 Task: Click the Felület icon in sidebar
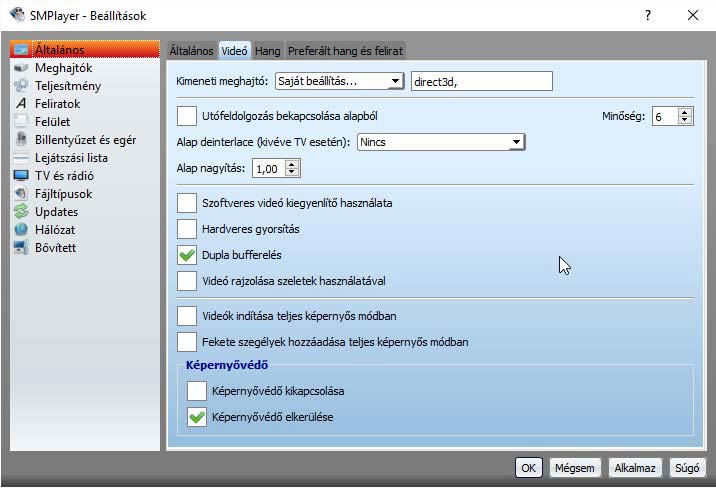[21, 121]
